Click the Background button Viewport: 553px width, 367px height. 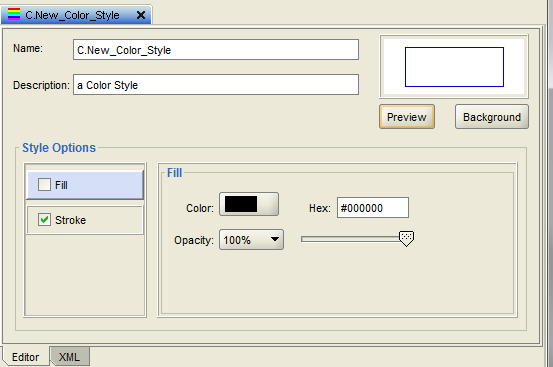coord(492,117)
